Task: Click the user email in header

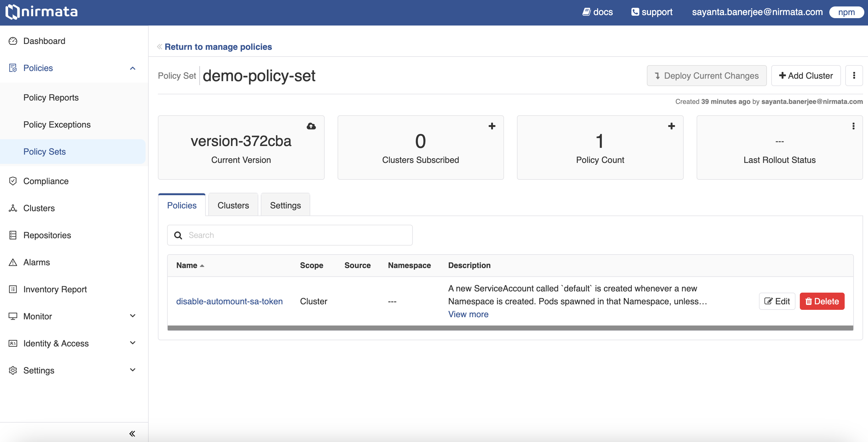Action: pyautogui.click(x=757, y=12)
